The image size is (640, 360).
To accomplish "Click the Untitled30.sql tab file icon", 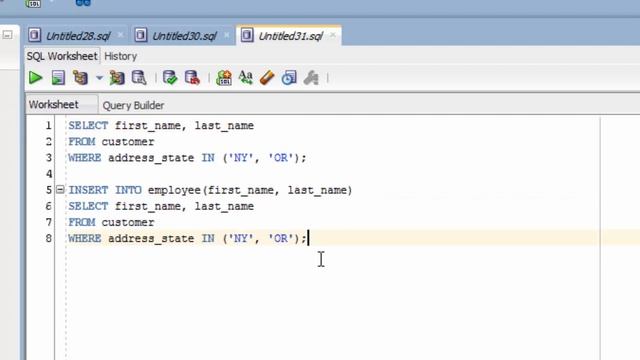I will coord(141,36).
